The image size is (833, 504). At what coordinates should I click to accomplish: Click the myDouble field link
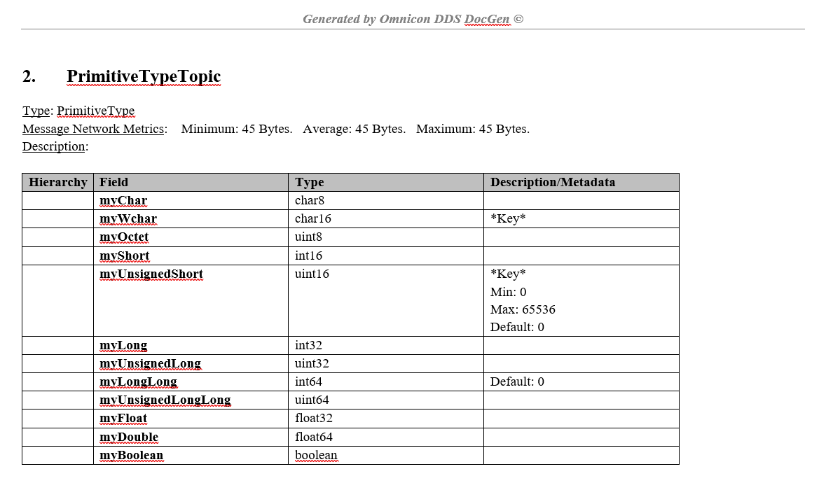(129, 437)
